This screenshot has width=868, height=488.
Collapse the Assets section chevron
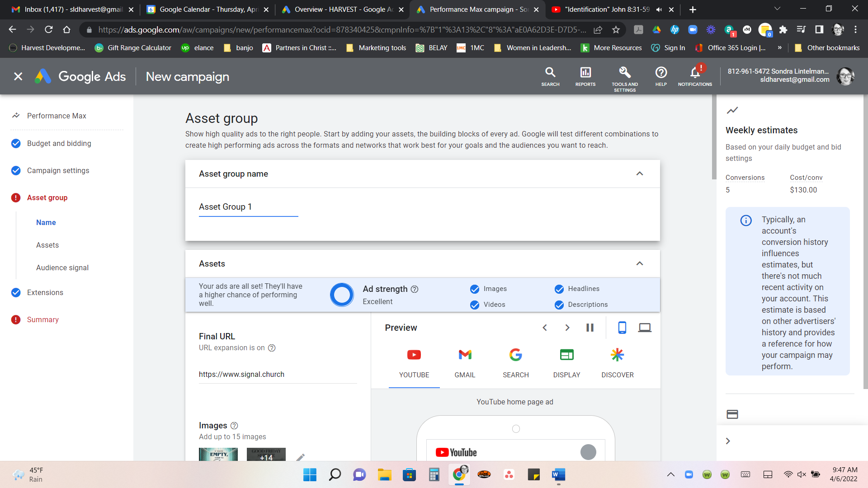639,263
